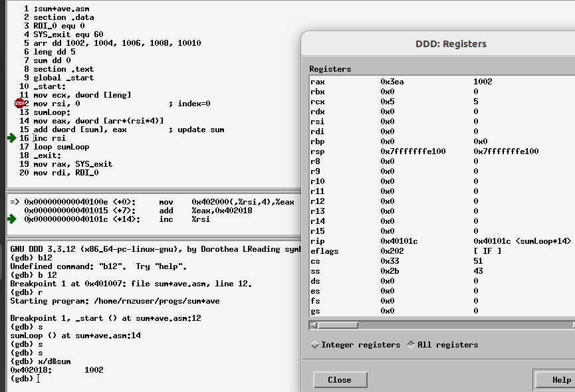Click 'Undefined command: "b12"' console line
Screen dimensions: 575x392
[x=98, y=266]
